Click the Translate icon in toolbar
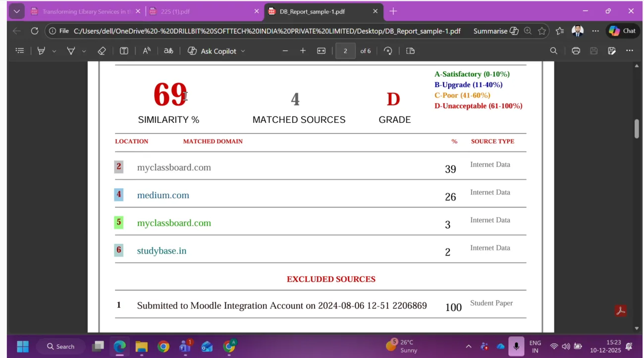The image size is (644, 358). (168, 51)
